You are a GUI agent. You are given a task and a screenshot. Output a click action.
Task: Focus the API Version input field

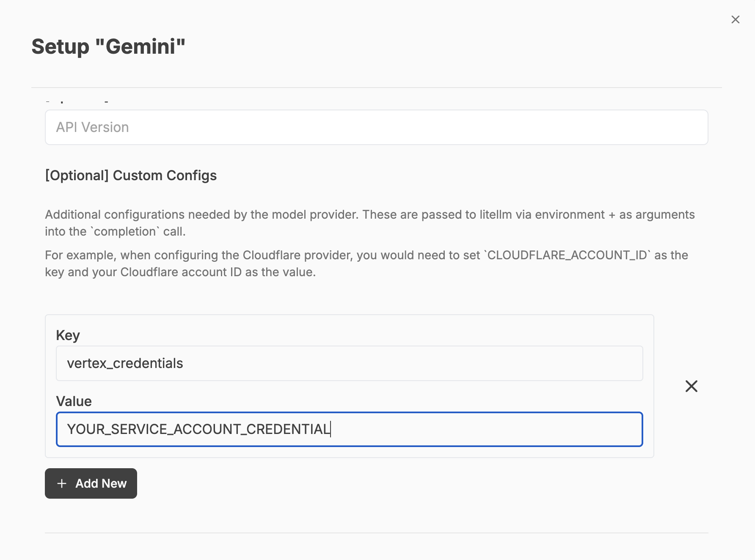(x=376, y=127)
